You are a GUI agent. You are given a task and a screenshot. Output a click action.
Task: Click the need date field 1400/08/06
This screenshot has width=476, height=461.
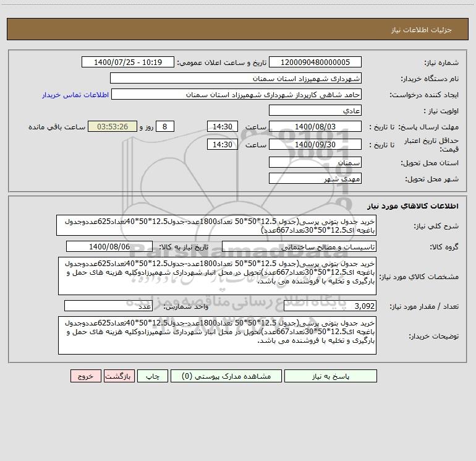(x=109, y=246)
